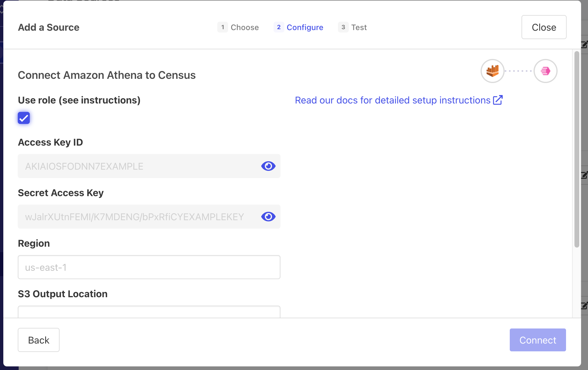Viewport: 588px width, 370px height.
Task: Click bottommost pencil edit icon behind dialog
Action: pyautogui.click(x=584, y=306)
